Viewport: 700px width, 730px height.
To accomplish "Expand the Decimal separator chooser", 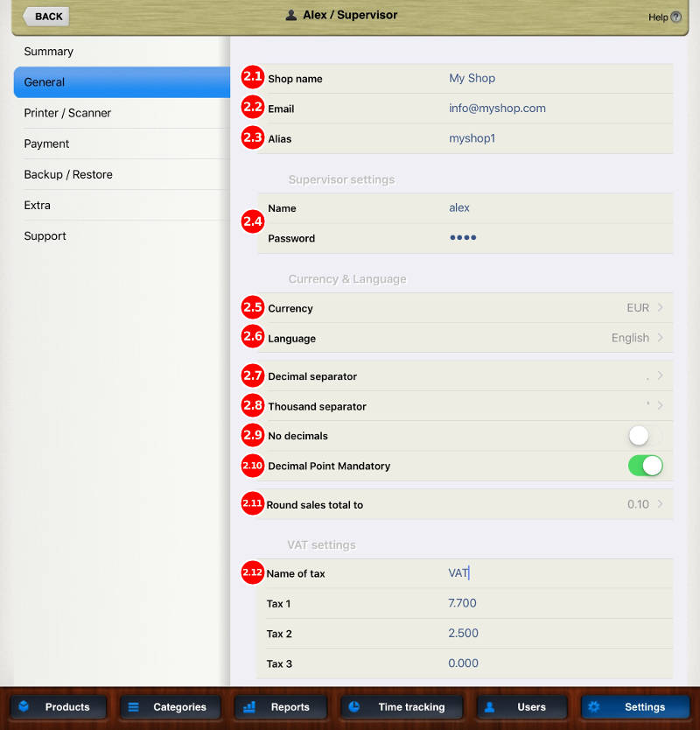I will pyautogui.click(x=654, y=376).
